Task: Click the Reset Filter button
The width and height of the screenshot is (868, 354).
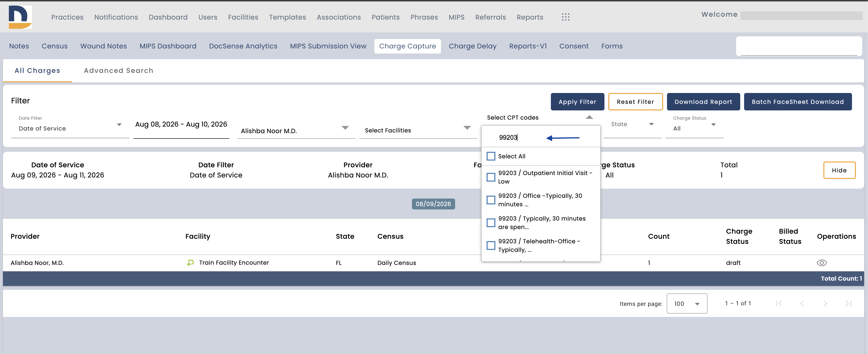Action: click(x=635, y=102)
